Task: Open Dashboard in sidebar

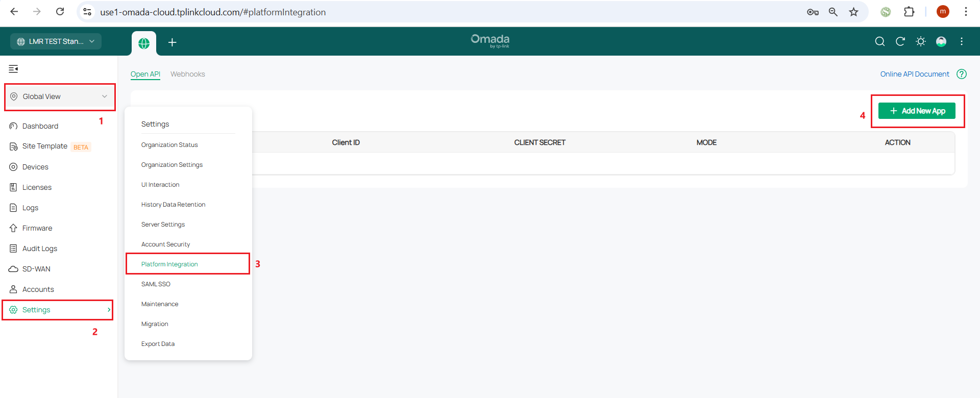Action: 40,126
